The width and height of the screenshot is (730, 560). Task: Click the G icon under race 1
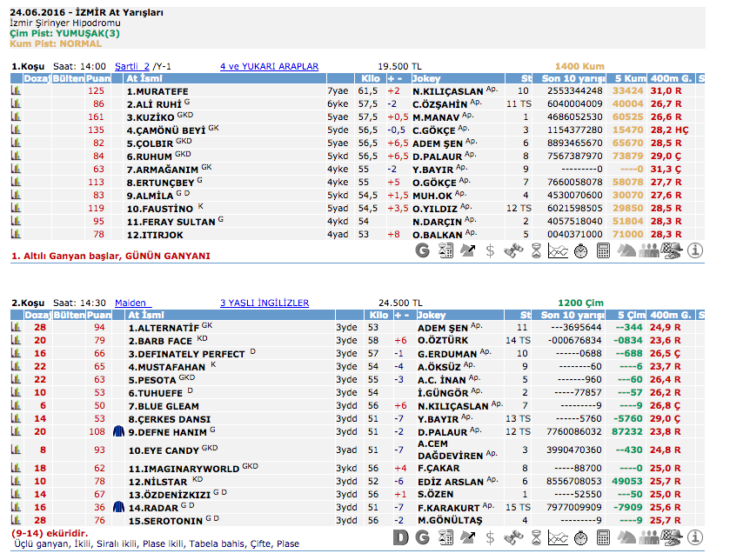click(x=424, y=251)
